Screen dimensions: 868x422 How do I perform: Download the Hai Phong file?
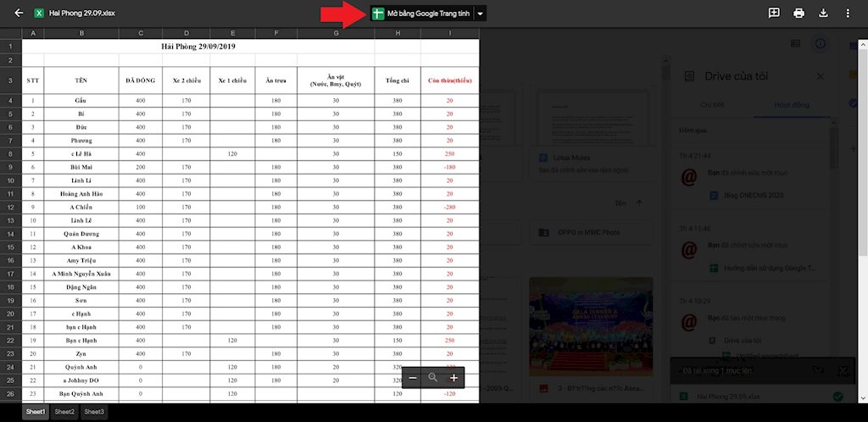(x=823, y=14)
